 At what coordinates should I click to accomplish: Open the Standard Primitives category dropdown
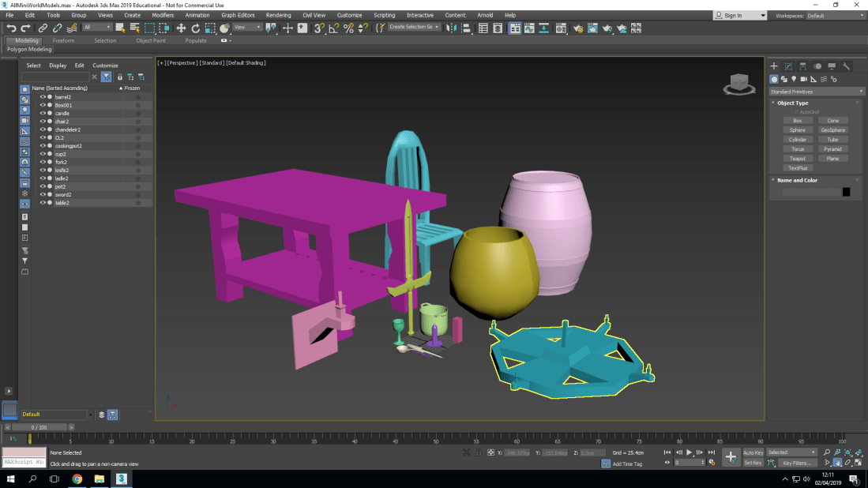pyautogui.click(x=816, y=91)
